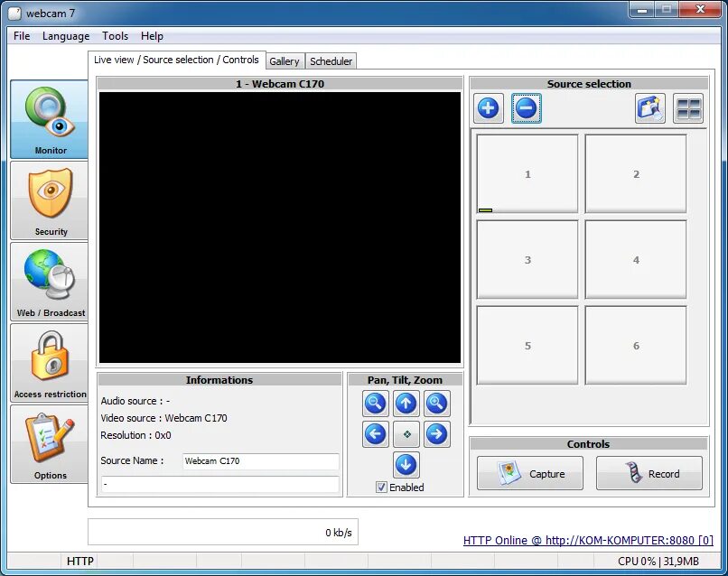Center the camera with middle PTZ button
Image resolution: width=728 pixels, height=576 pixels.
pos(406,434)
